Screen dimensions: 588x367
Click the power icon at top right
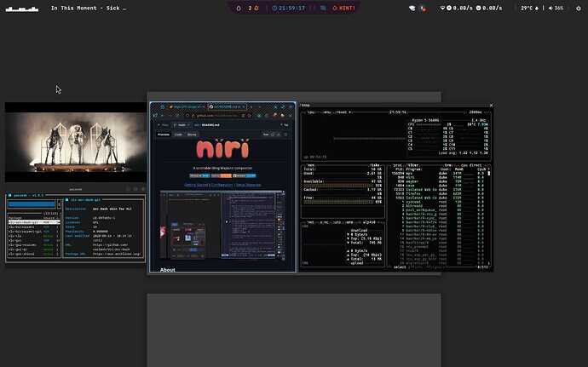click(577, 8)
